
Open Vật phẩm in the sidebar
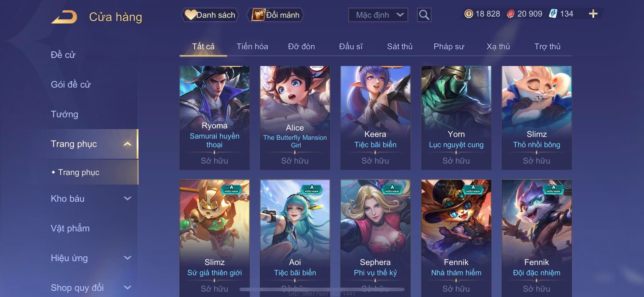point(70,228)
